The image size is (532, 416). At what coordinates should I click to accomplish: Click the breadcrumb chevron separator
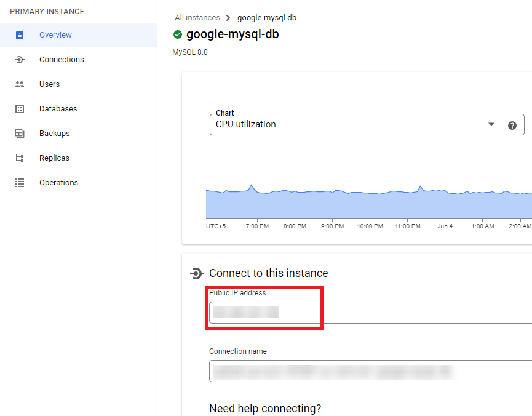coord(228,18)
